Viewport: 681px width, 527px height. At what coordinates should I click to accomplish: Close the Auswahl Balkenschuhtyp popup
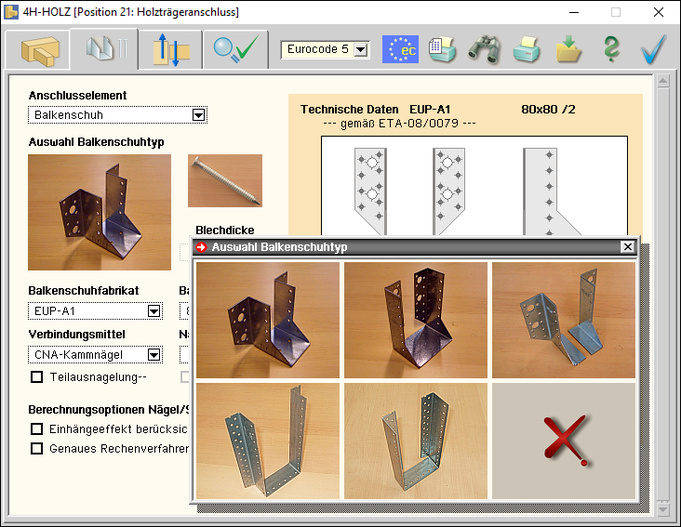point(627,247)
